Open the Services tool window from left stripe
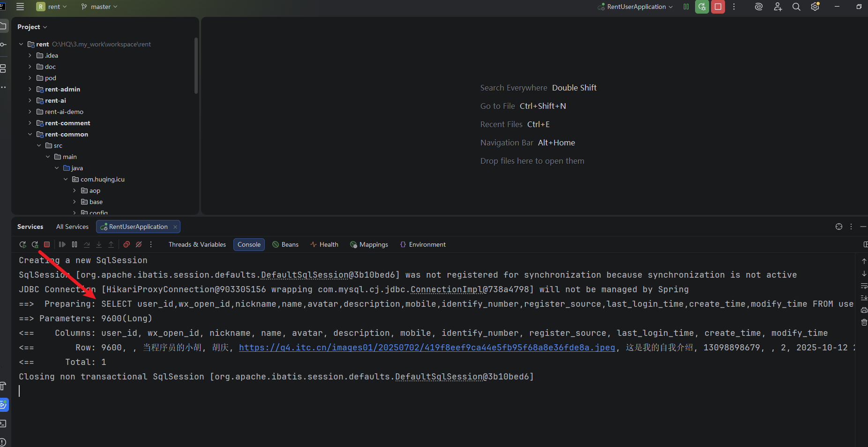This screenshot has height=447, width=868. pos(3,404)
